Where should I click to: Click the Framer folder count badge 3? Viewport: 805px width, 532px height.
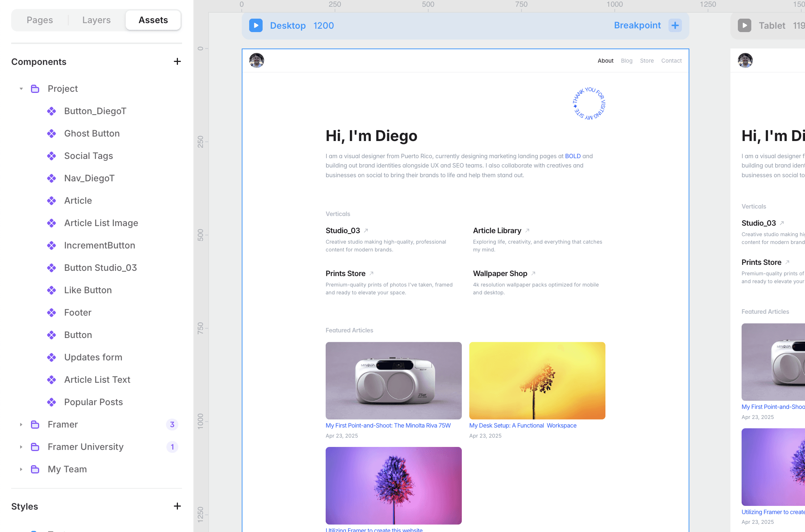[x=172, y=425]
